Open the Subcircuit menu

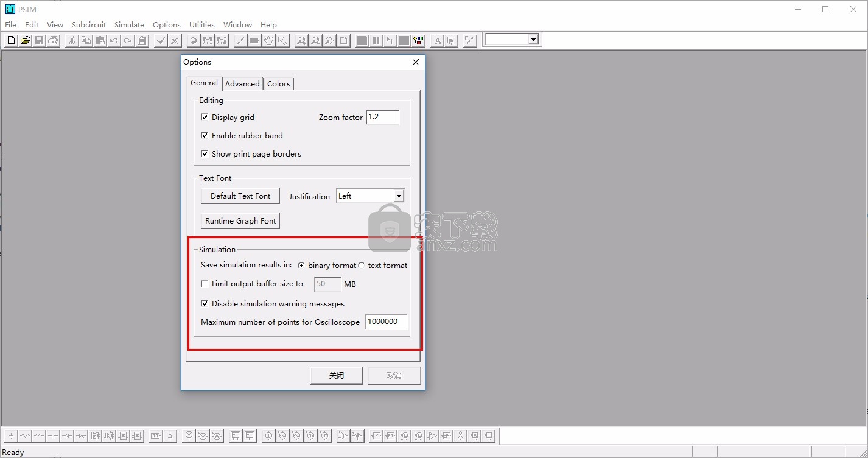(x=89, y=24)
